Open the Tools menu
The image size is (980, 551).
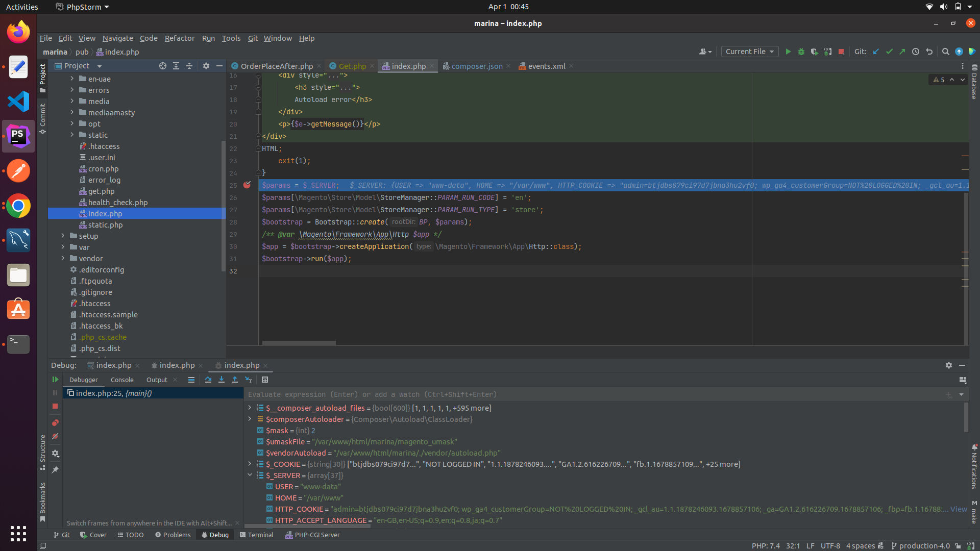pyautogui.click(x=231, y=38)
